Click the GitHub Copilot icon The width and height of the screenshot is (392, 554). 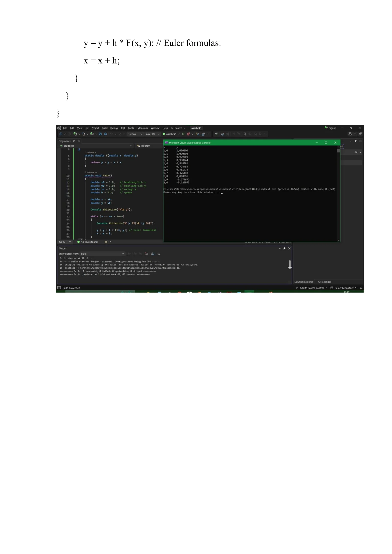coord(350,134)
